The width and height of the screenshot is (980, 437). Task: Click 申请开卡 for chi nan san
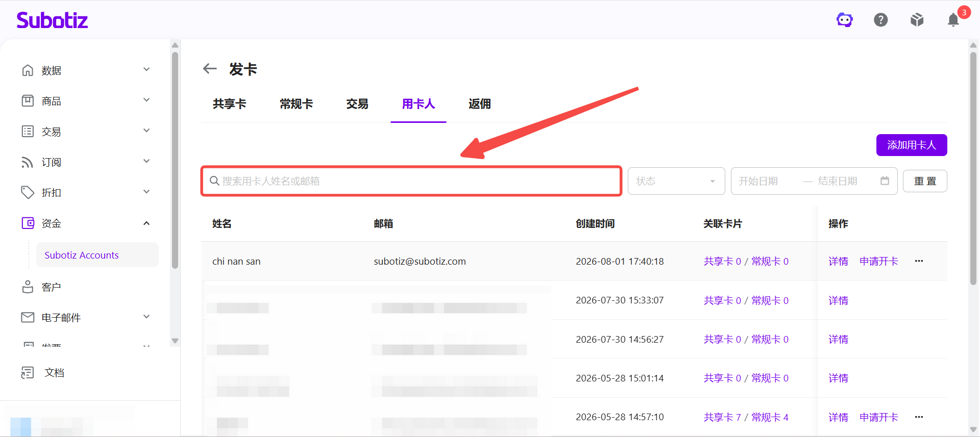click(879, 262)
